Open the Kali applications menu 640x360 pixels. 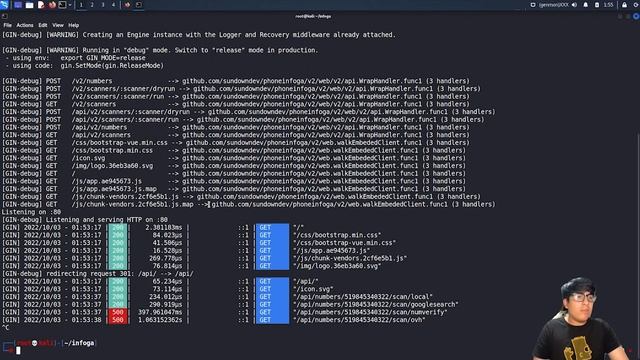(x=4, y=5)
